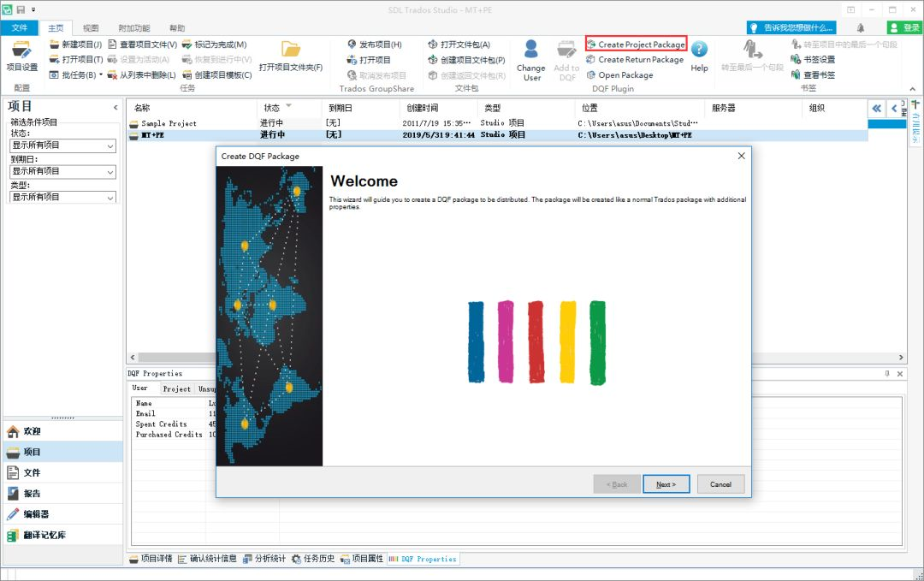Click the Next button in Create DQF Package wizard

[x=666, y=483]
